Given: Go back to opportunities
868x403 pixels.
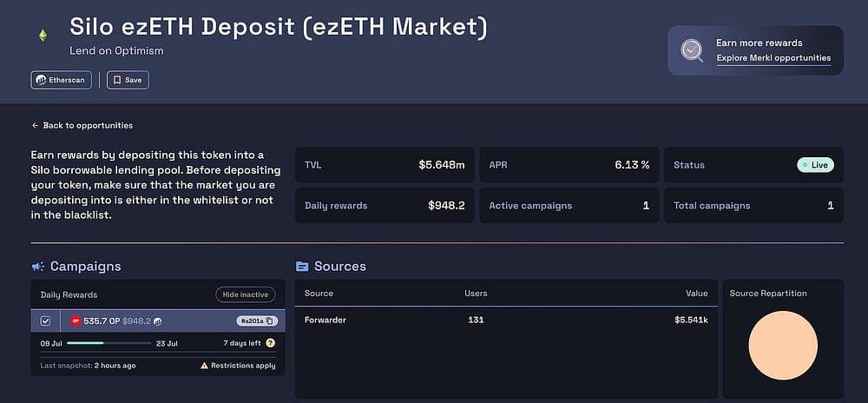Looking at the screenshot, I should tap(82, 126).
